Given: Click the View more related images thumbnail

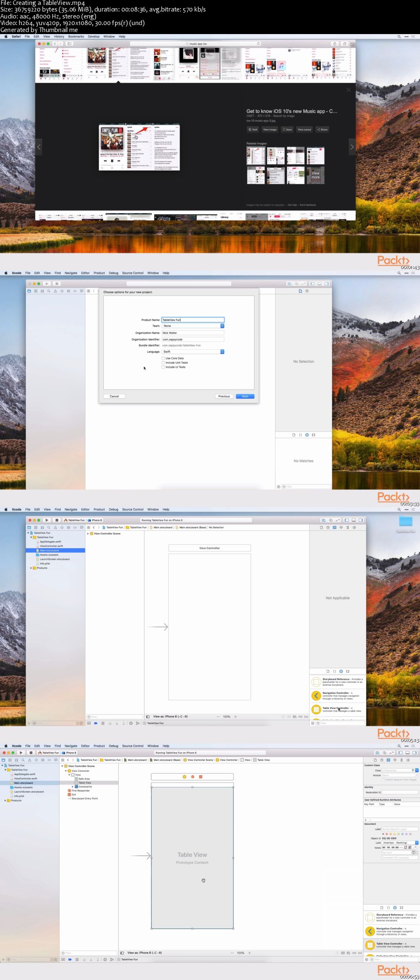Looking at the screenshot, I should pos(315,175).
